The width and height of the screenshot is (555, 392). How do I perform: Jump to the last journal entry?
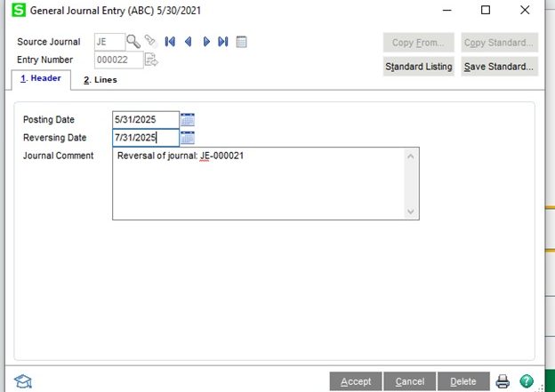[x=223, y=42]
